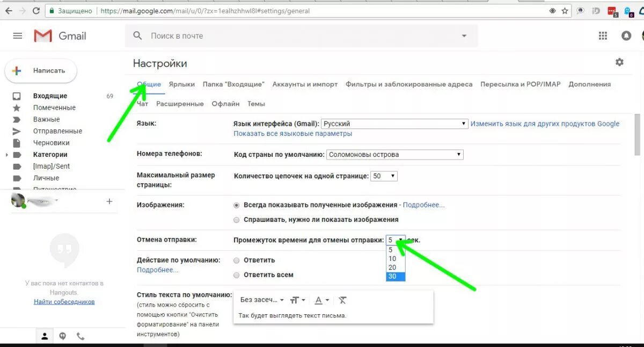Open the Gmail main menu hamburger icon

tap(18, 36)
